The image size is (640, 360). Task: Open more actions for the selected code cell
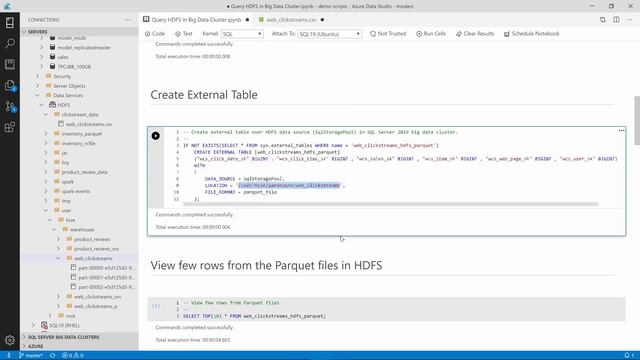[621, 131]
